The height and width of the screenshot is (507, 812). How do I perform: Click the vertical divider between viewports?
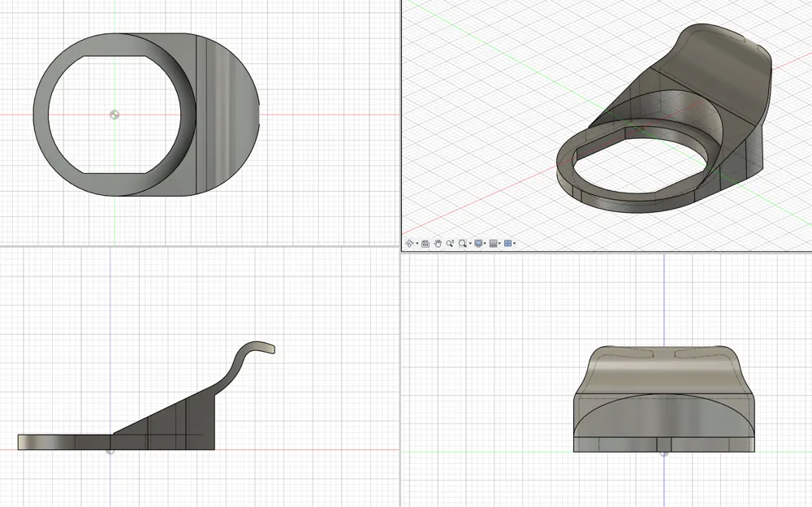[x=400, y=366]
